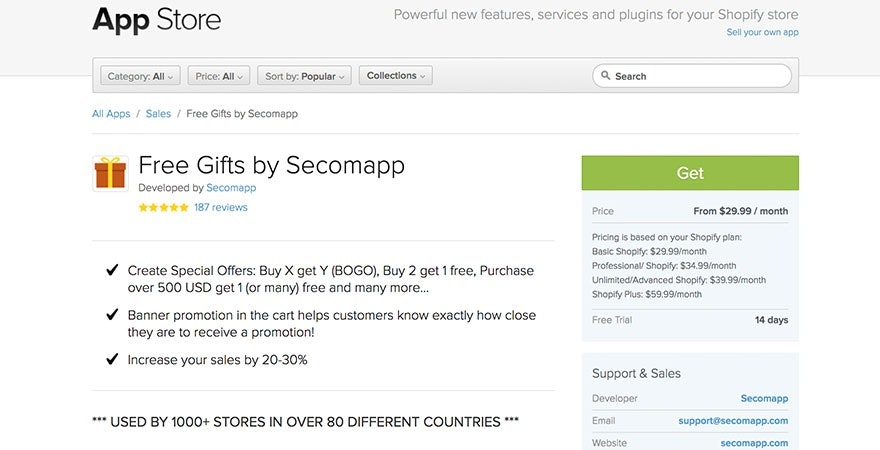Click the App Store logo
Image resolution: width=880 pixels, height=450 pixels.
point(156,19)
